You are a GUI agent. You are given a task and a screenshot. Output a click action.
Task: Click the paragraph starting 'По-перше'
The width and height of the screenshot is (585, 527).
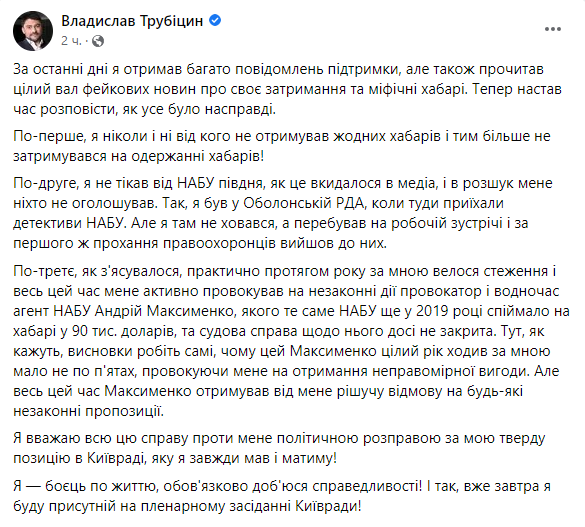(282, 146)
